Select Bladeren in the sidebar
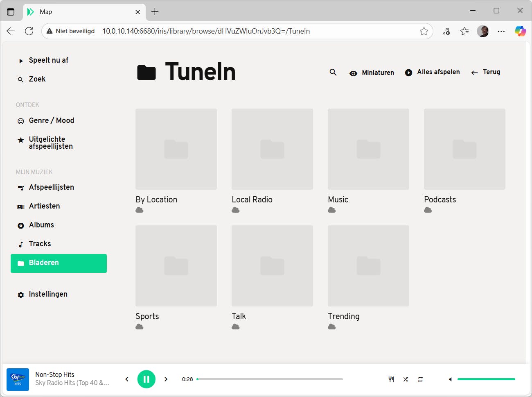Image resolution: width=532 pixels, height=397 pixels. click(x=59, y=263)
